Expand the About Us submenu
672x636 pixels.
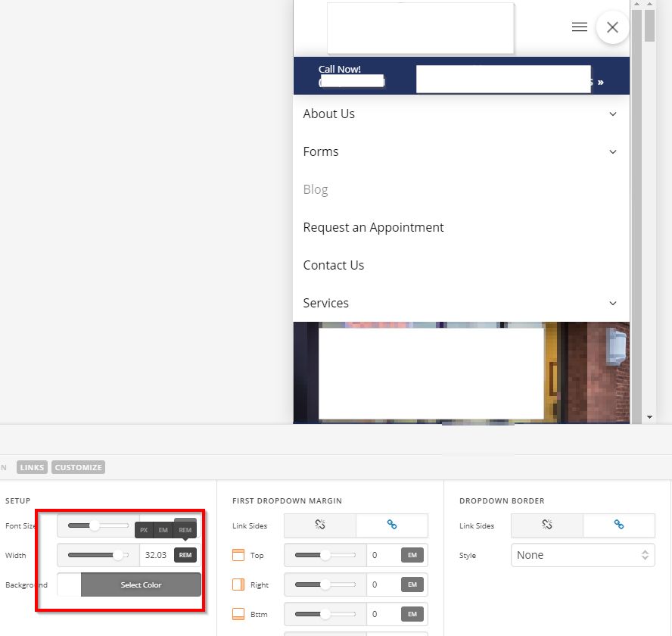(x=612, y=114)
